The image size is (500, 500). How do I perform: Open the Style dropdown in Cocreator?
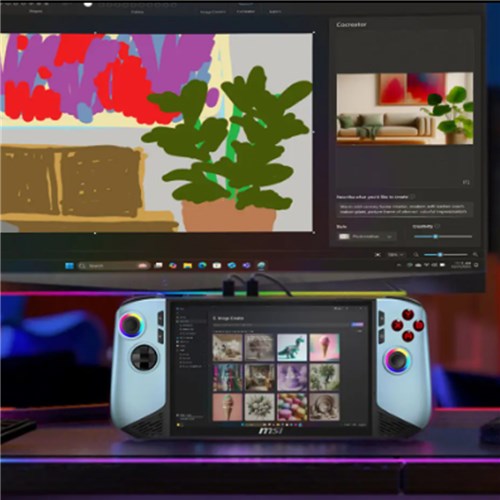[367, 236]
